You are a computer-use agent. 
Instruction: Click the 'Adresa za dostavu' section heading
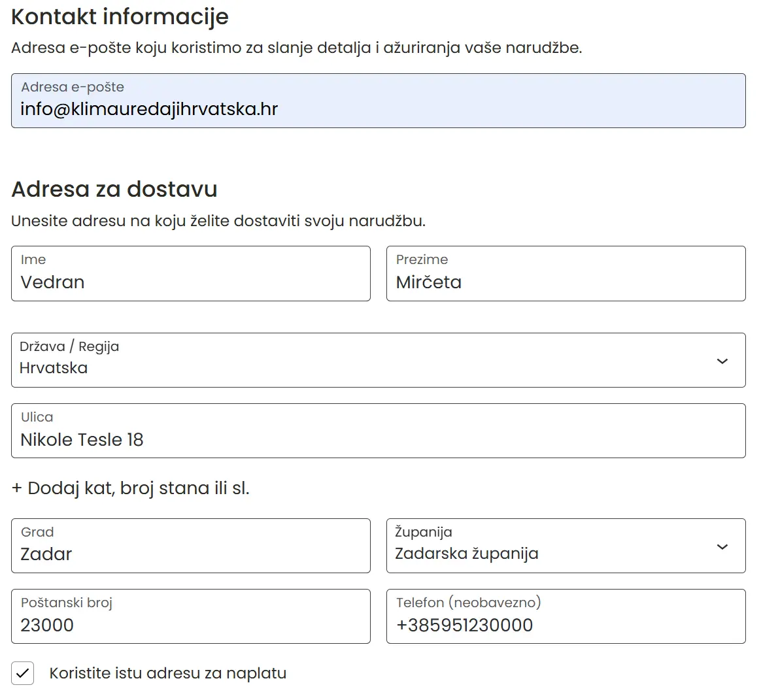[114, 189]
